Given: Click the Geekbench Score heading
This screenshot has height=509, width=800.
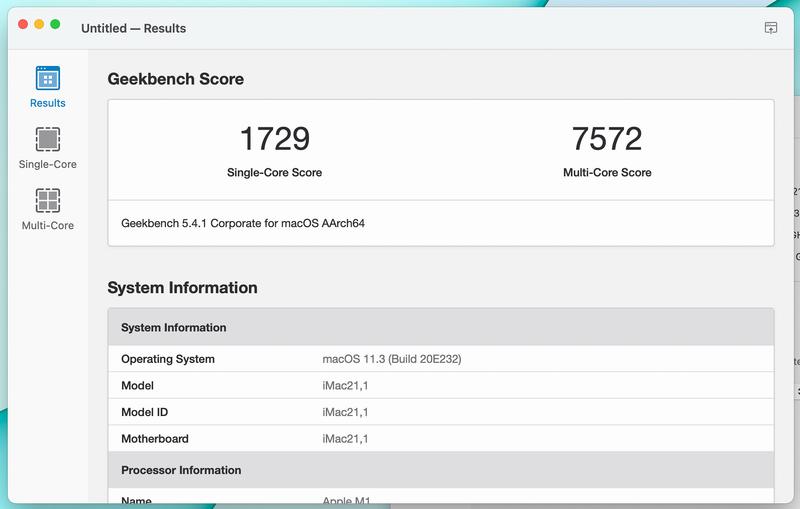Looking at the screenshot, I should pyautogui.click(x=175, y=79).
